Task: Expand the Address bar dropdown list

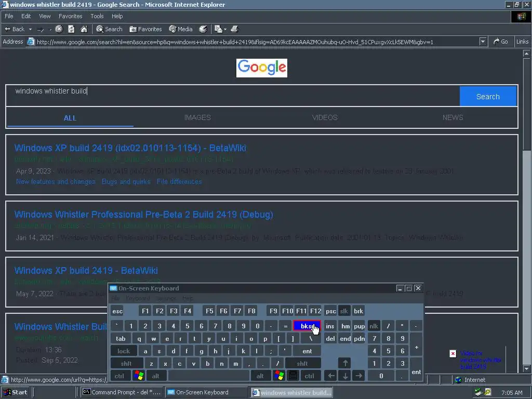Action: pyautogui.click(x=483, y=42)
